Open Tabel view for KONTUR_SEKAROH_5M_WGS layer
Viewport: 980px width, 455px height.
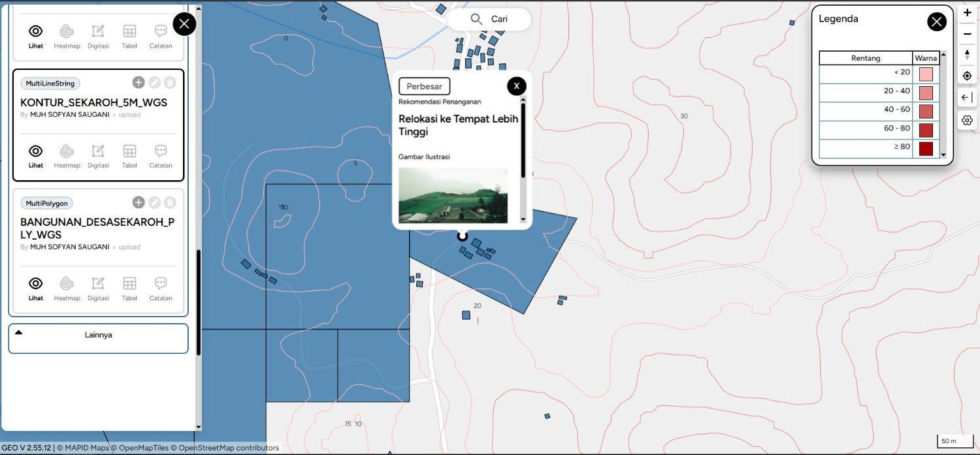(129, 155)
